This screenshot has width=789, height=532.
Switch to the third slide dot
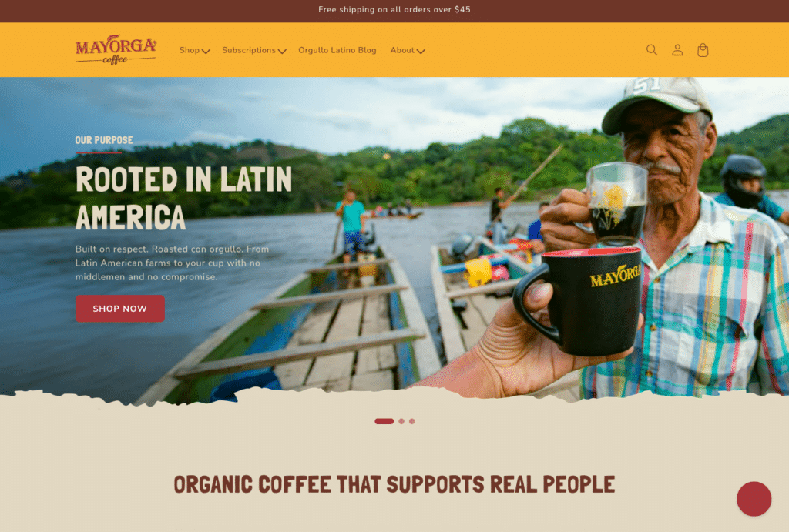(x=412, y=421)
